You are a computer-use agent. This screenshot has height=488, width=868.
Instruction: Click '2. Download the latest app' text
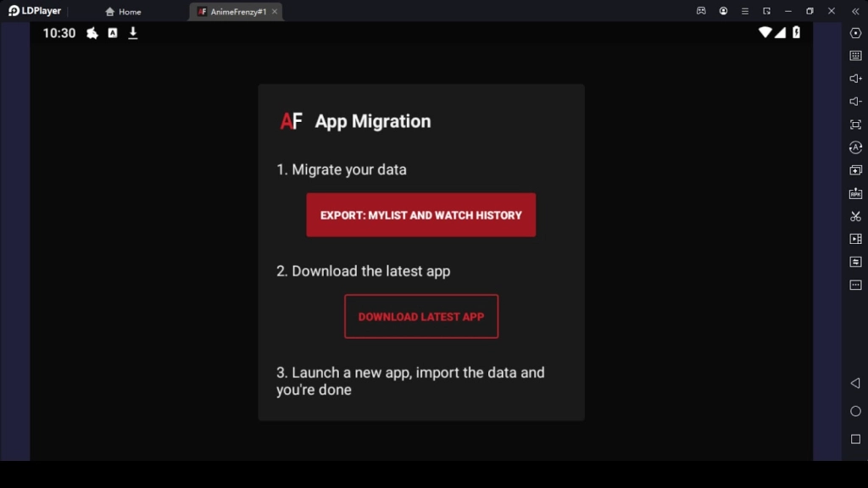click(x=363, y=271)
